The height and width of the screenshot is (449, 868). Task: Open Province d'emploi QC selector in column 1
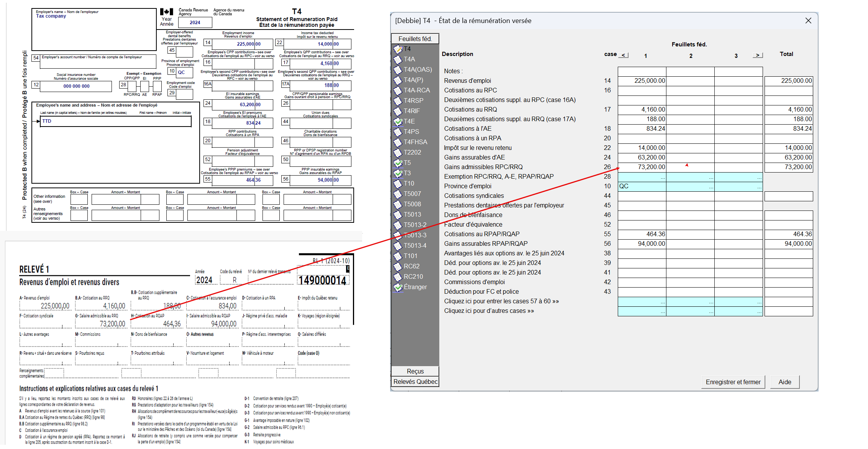point(642,186)
